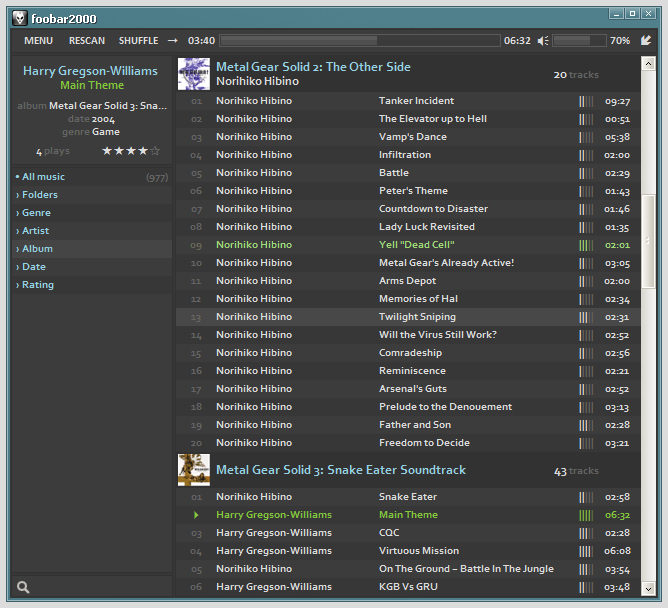
Task: Click the Metal Gear Solid 2 album title
Action: (x=313, y=67)
